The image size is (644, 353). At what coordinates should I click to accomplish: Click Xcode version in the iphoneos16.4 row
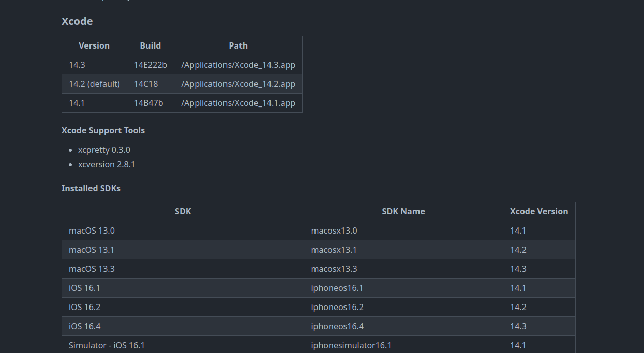tap(539, 326)
